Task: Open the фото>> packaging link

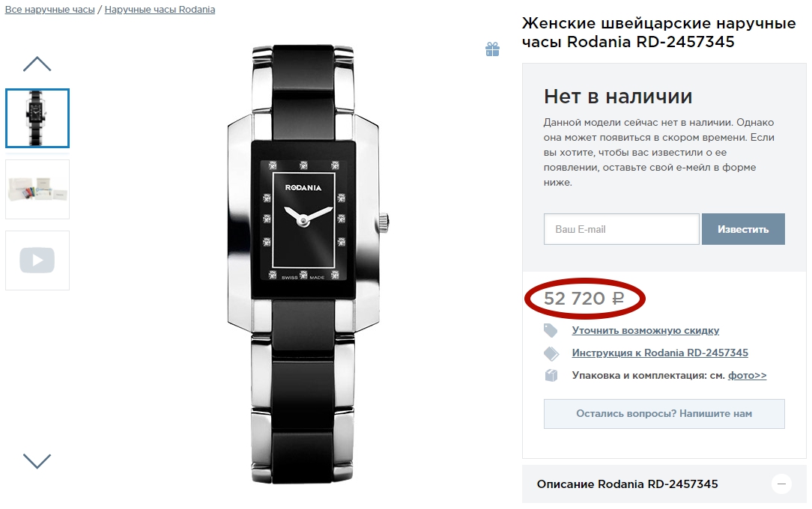Action: [x=748, y=376]
